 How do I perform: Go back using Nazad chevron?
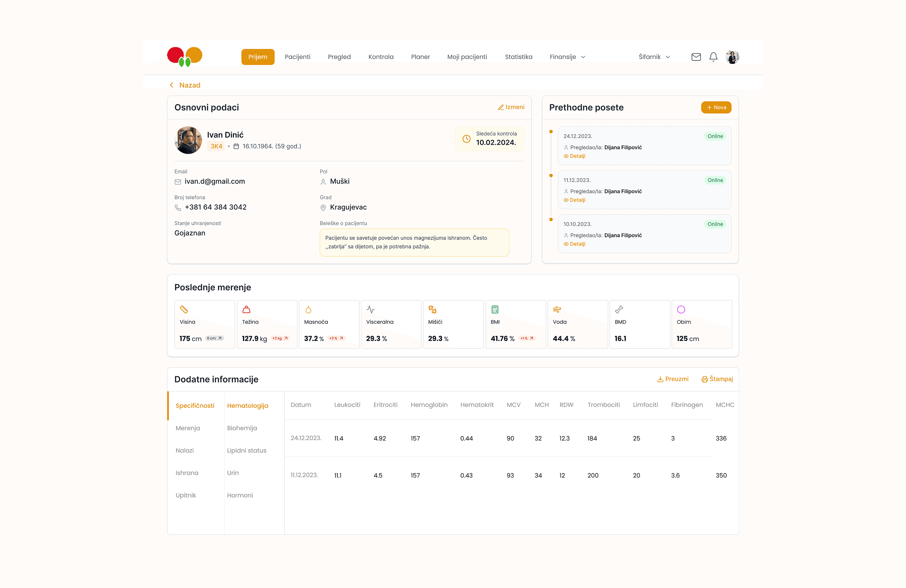(x=172, y=85)
